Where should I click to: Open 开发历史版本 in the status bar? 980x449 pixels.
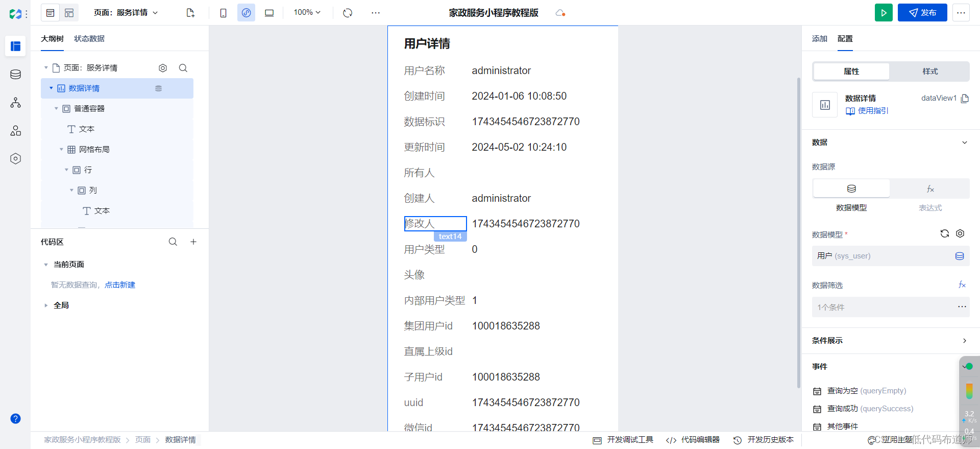[764, 440]
